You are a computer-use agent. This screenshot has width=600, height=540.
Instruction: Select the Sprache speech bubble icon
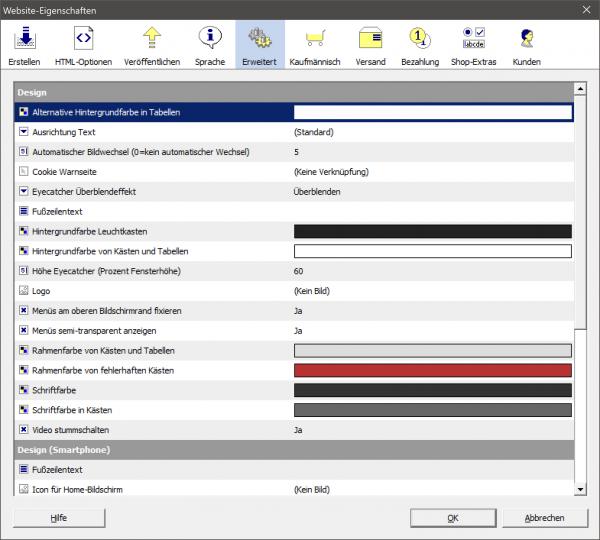[209, 46]
